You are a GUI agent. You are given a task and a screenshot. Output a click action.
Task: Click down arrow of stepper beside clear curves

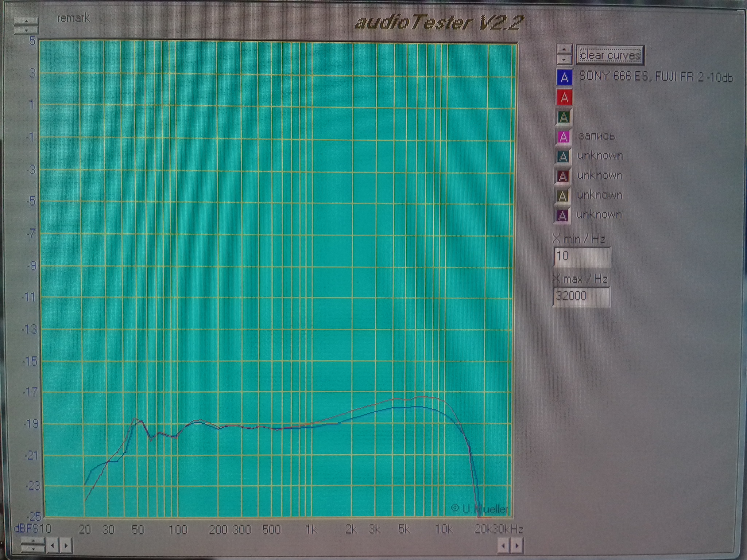[564, 59]
